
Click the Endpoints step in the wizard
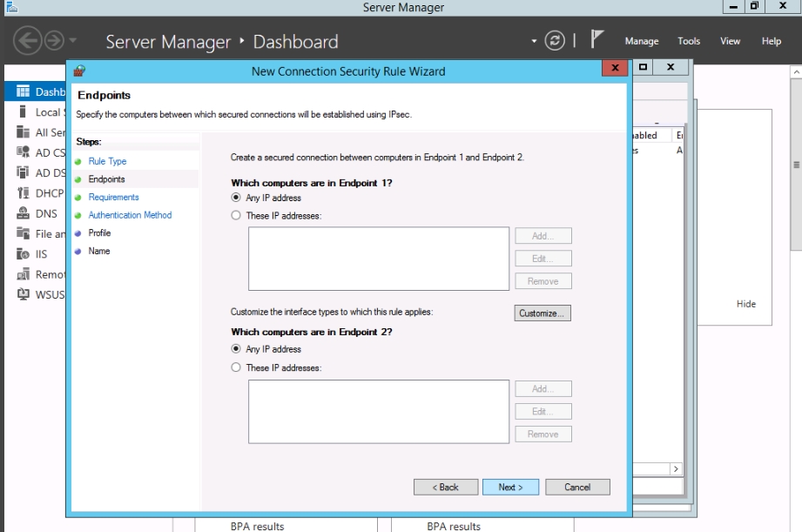click(106, 179)
